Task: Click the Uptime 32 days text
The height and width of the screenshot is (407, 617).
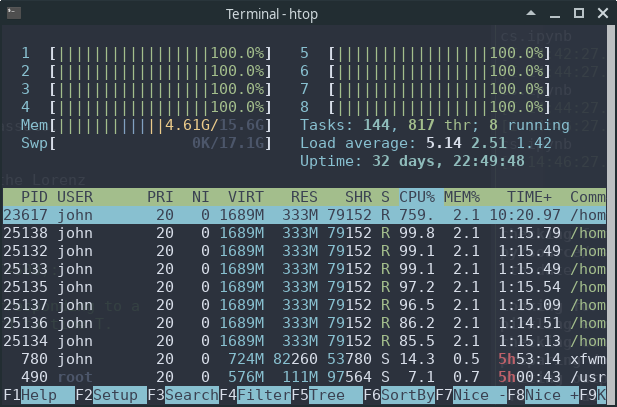Action: pyautogui.click(x=412, y=161)
